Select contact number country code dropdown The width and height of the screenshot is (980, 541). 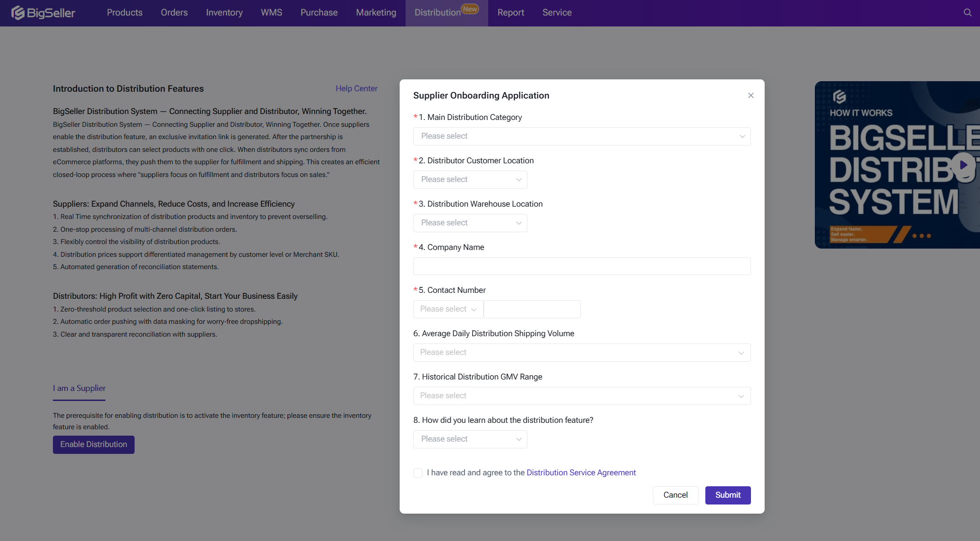[x=448, y=309]
